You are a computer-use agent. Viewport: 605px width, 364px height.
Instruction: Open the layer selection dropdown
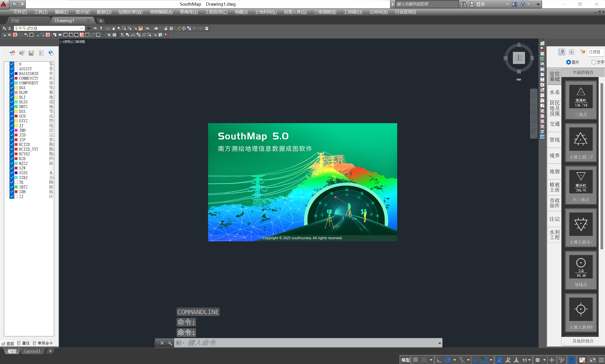tap(82, 28)
